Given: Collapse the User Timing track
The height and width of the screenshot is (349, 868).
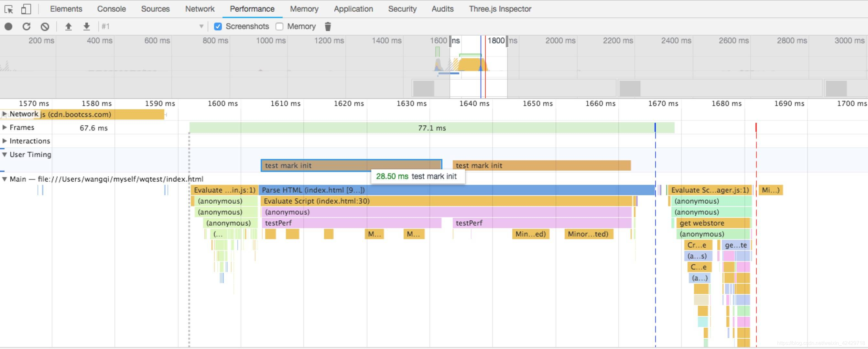Looking at the screenshot, I should (x=5, y=155).
